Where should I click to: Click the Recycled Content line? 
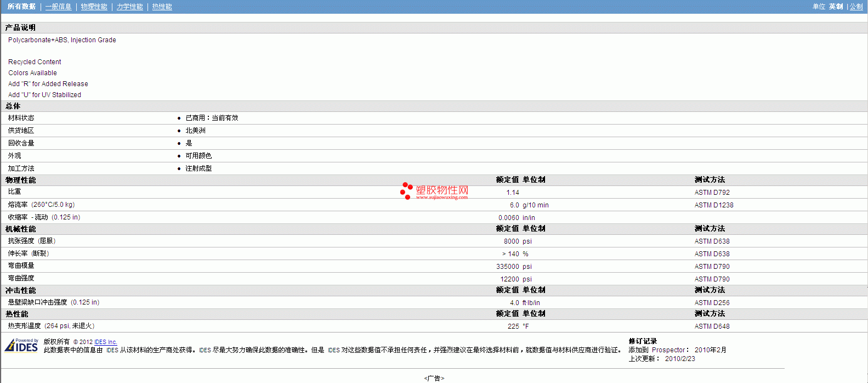(35, 62)
